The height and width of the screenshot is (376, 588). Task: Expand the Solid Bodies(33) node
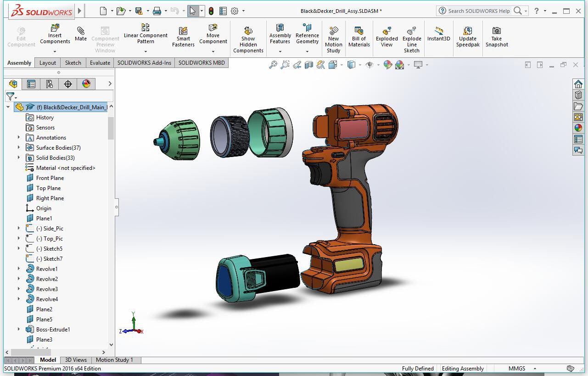pos(19,157)
